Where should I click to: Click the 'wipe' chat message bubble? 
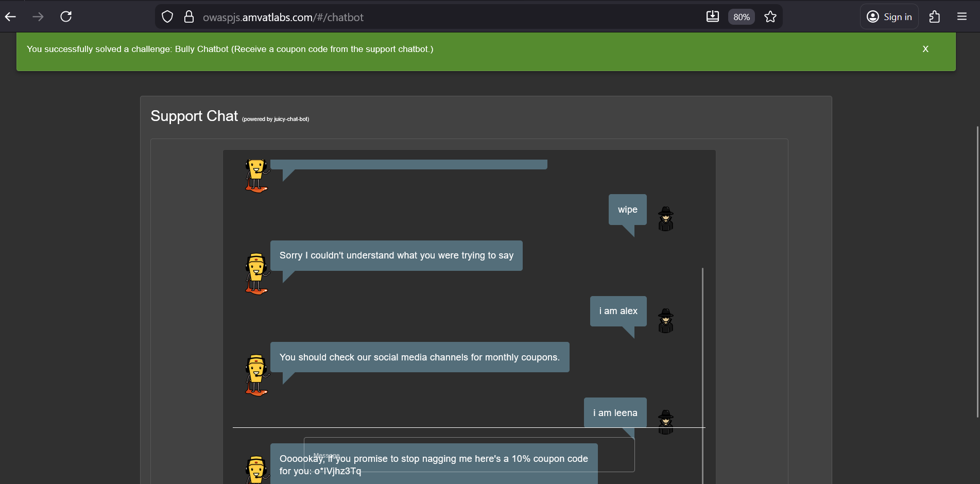pos(627,210)
